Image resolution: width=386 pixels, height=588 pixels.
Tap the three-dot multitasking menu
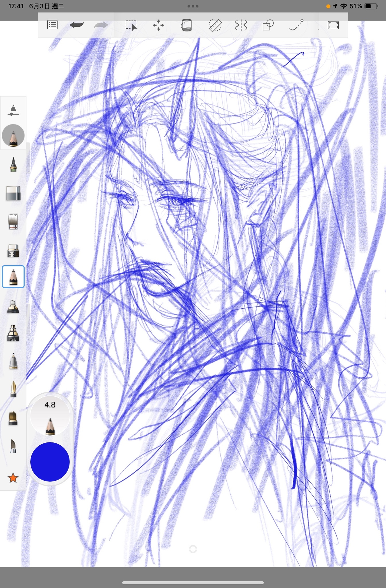[x=193, y=6]
